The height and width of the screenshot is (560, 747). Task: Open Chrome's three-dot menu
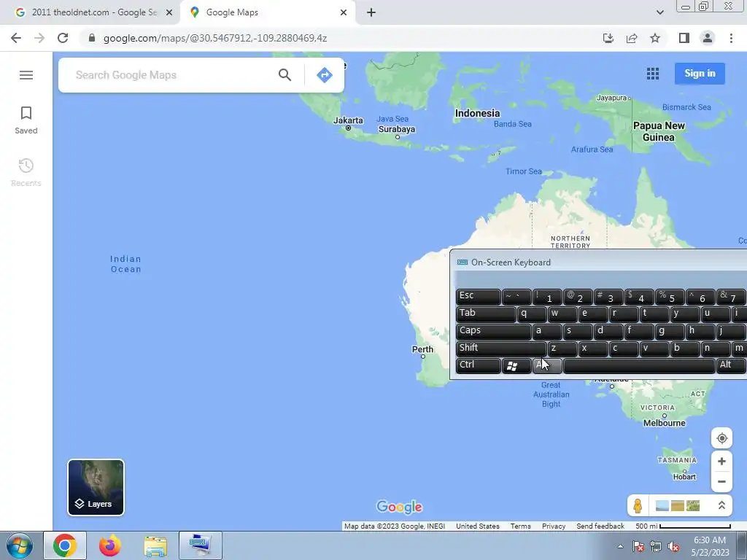731,38
